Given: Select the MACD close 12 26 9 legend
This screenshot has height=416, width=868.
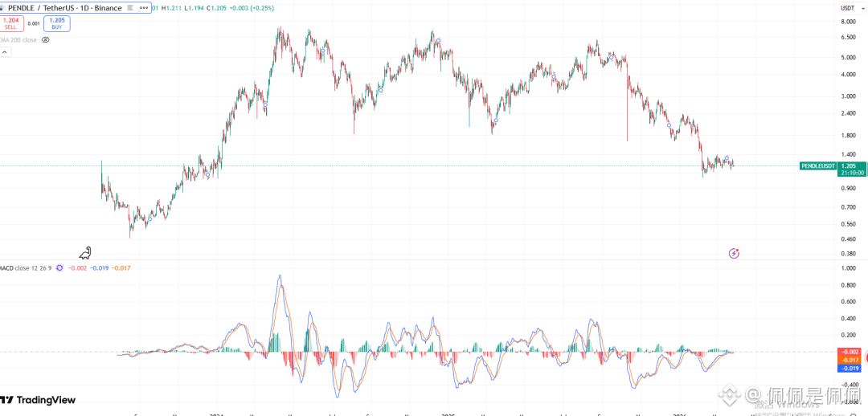Looking at the screenshot, I should (26, 267).
